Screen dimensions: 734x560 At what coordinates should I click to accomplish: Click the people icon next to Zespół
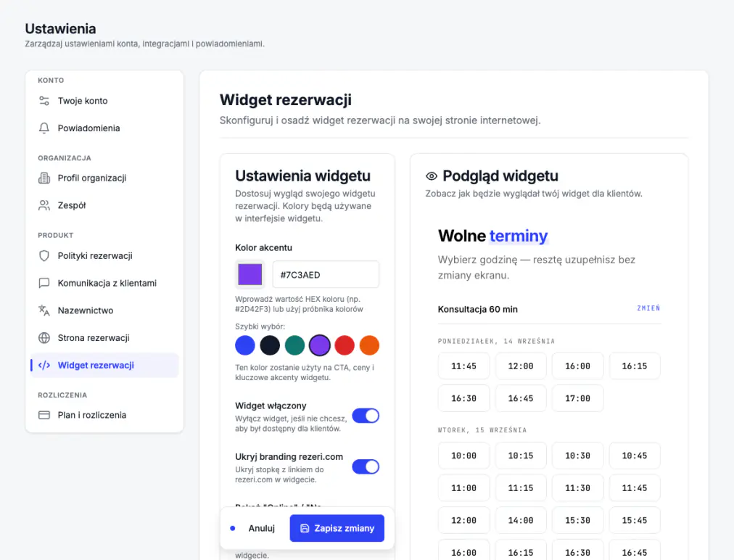[44, 205]
